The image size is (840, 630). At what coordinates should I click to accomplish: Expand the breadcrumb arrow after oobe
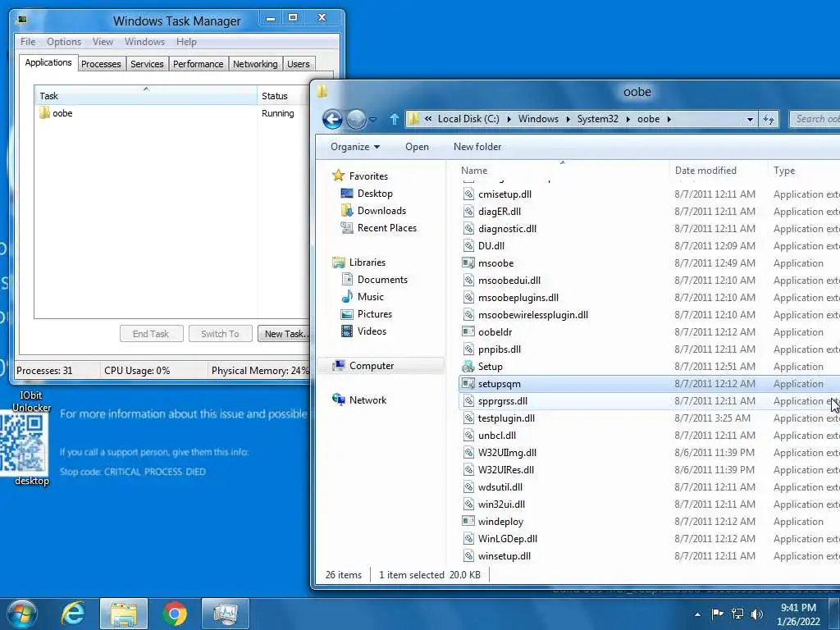click(669, 119)
